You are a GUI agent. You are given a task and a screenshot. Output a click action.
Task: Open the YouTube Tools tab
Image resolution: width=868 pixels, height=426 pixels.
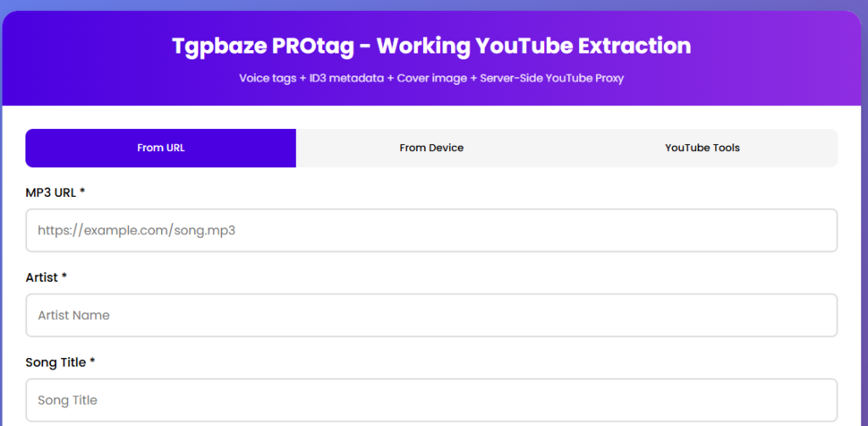pyautogui.click(x=702, y=148)
